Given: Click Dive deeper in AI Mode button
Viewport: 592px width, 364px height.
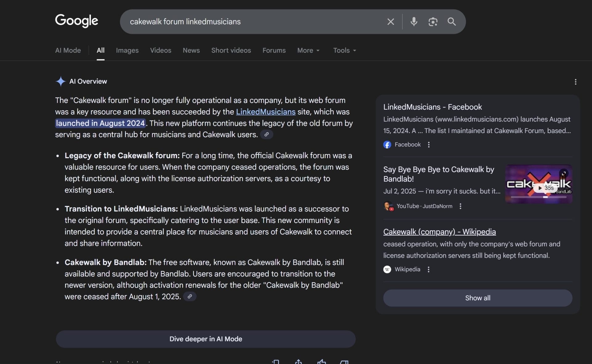Looking at the screenshot, I should point(206,339).
